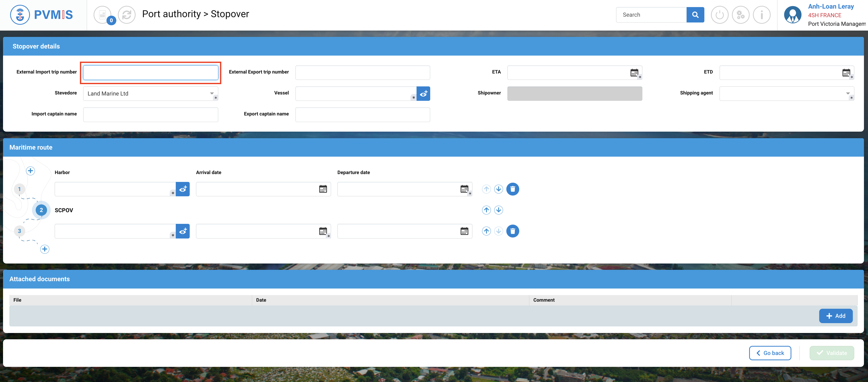Viewport: 868px width, 382px height.
Task: Expand the Stevedore dropdown
Action: [x=212, y=93]
